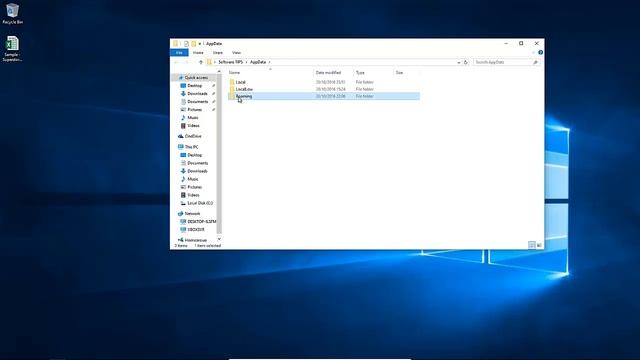Select Homegroup in navigation pane
Image resolution: width=640 pixels, height=360 pixels.
point(196,240)
